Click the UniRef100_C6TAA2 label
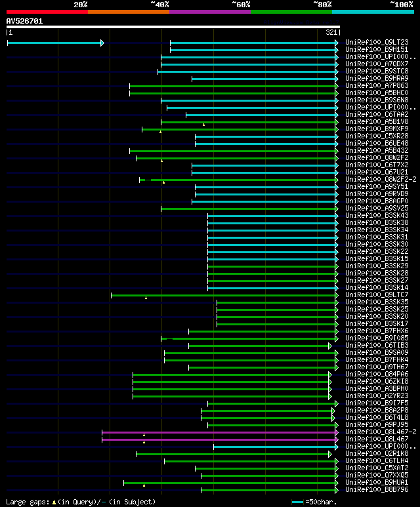 (377, 115)
